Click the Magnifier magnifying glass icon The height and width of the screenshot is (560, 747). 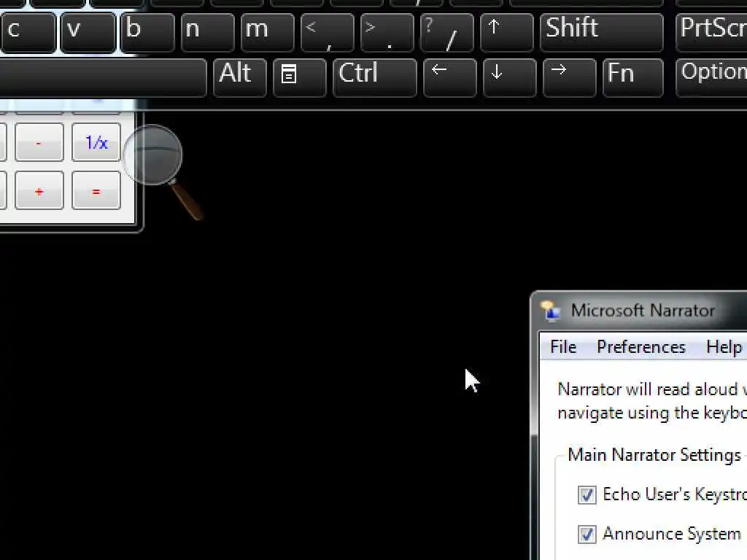pos(153,155)
